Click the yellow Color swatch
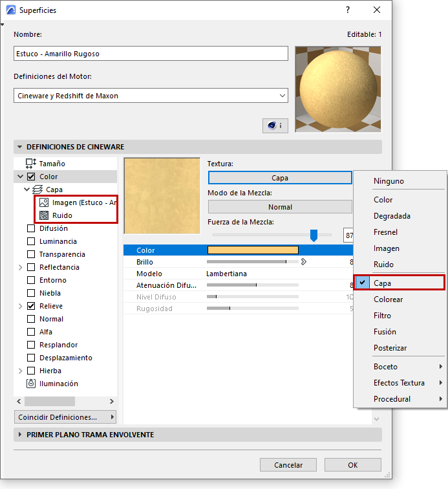 click(253, 250)
